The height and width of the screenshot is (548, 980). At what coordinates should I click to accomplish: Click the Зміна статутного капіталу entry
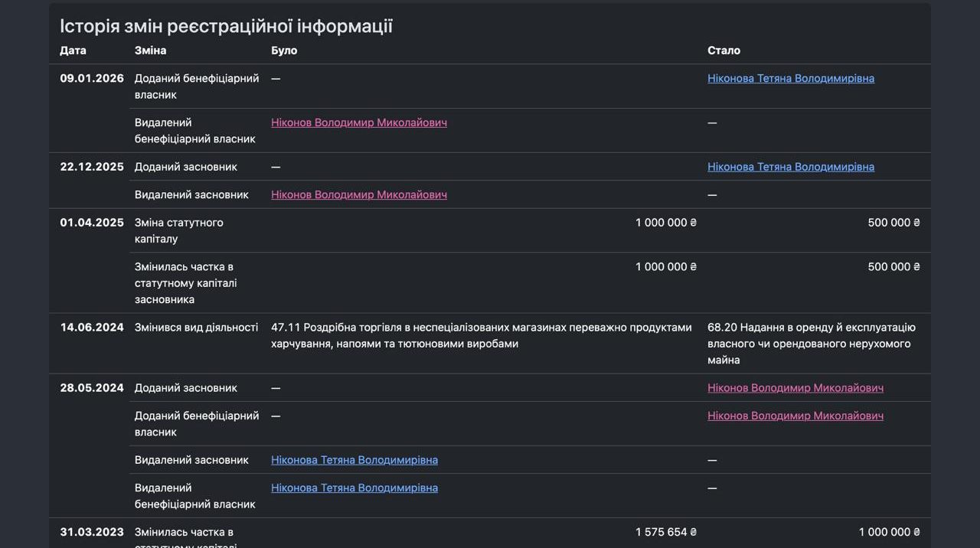179,230
